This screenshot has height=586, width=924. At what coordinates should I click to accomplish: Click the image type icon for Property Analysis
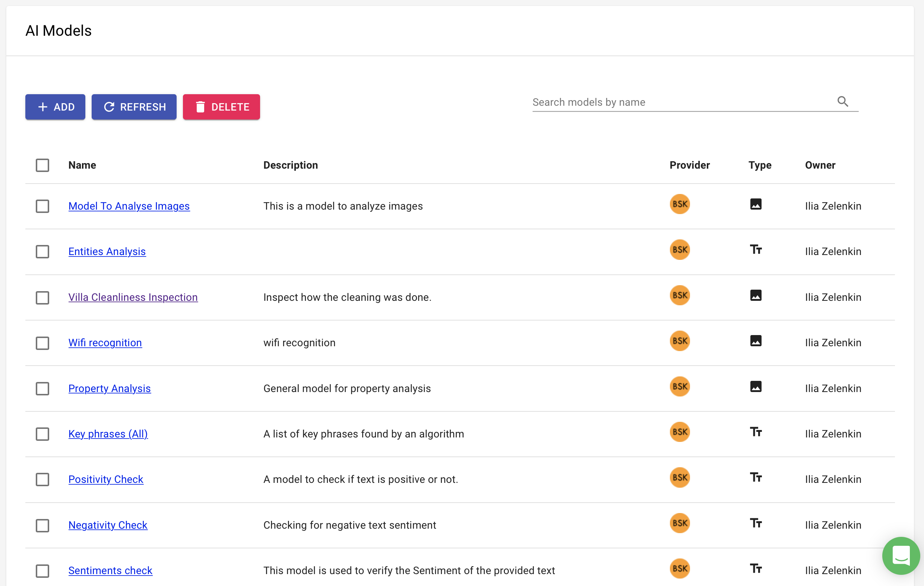click(x=756, y=386)
